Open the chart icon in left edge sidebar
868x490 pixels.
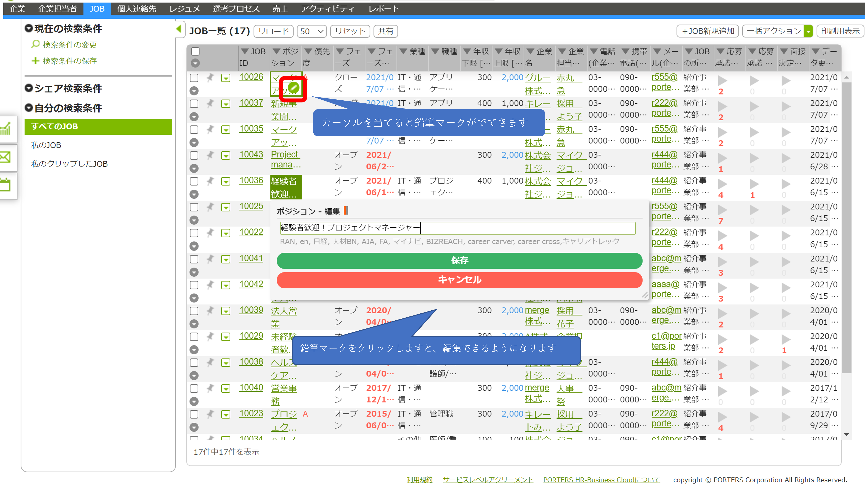click(x=6, y=129)
